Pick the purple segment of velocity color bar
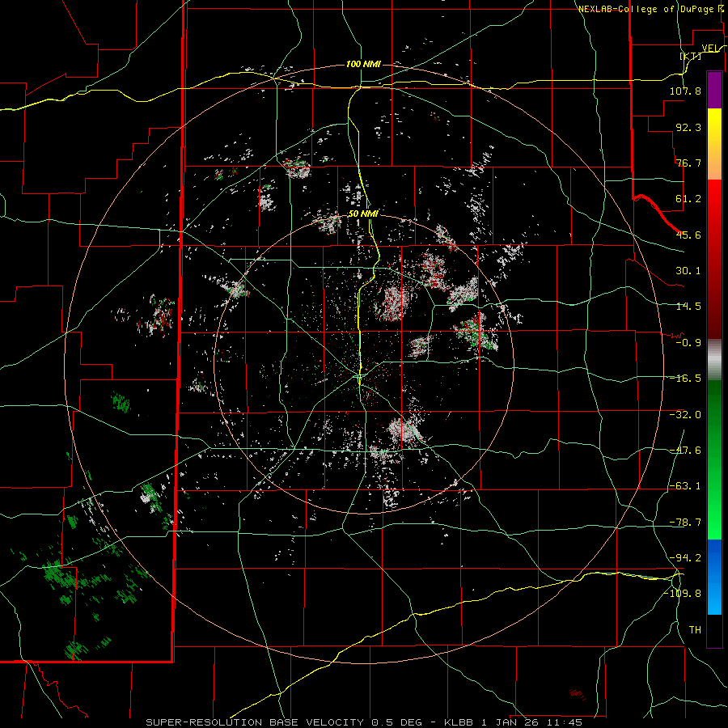This screenshot has width=728, height=728. click(714, 90)
